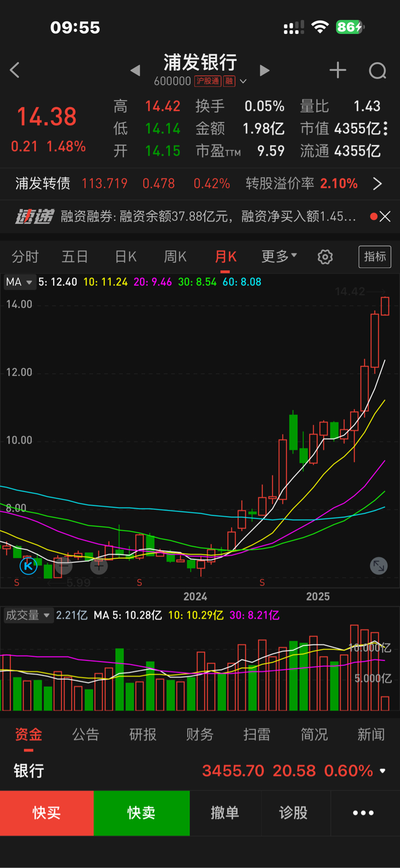Tap the 融资融券 news headline
The image size is (400, 868).
(208, 216)
